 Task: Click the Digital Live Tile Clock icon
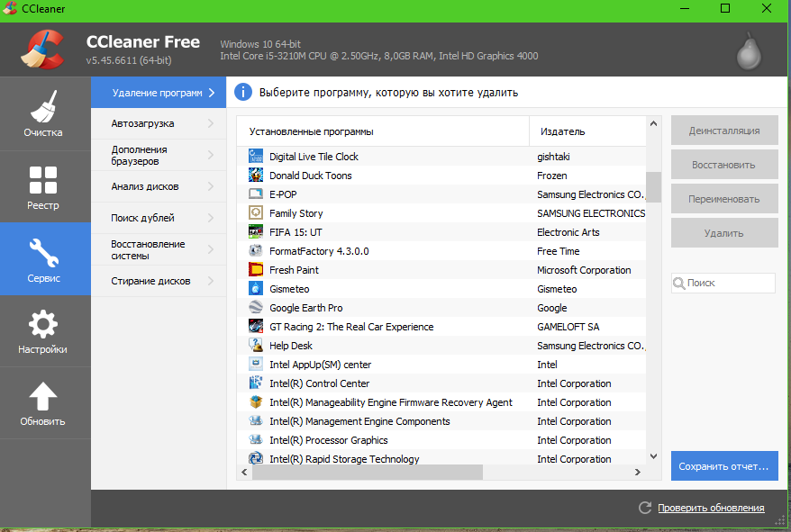coord(256,156)
